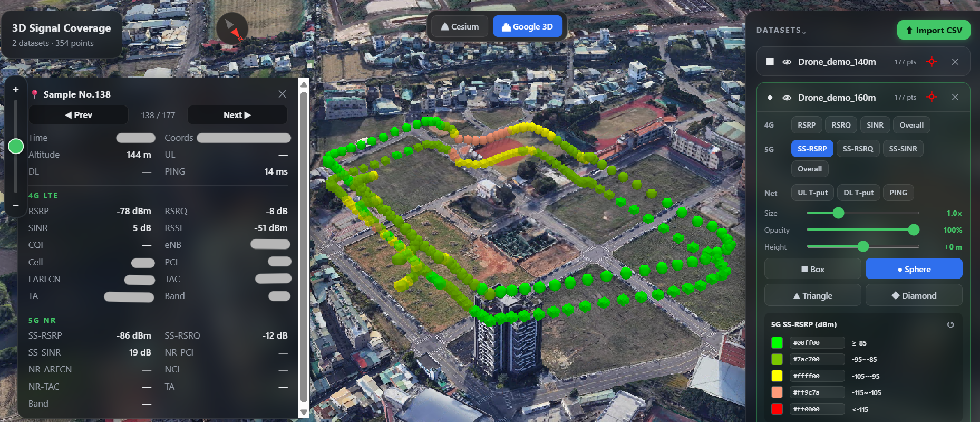Click the zoom in plus icon

16,89
